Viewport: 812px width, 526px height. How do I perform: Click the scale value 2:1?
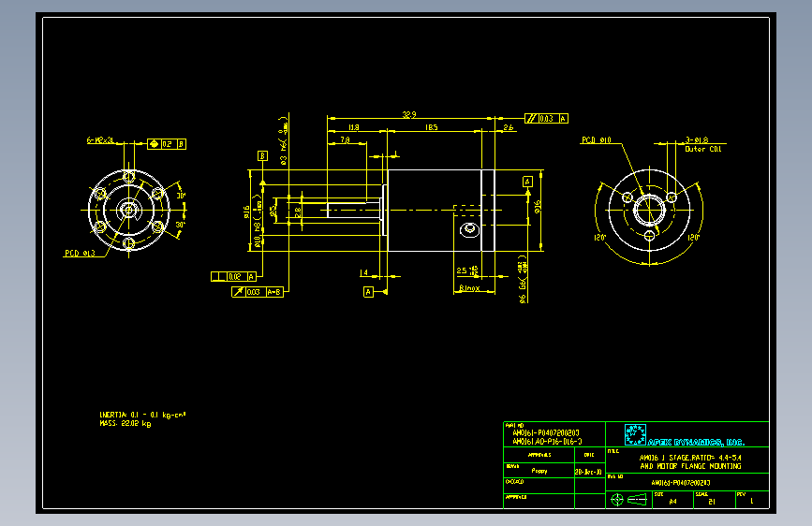click(x=712, y=502)
